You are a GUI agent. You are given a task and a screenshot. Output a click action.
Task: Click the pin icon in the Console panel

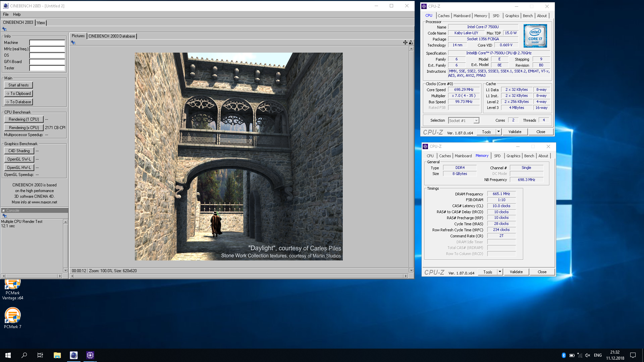[4, 216]
